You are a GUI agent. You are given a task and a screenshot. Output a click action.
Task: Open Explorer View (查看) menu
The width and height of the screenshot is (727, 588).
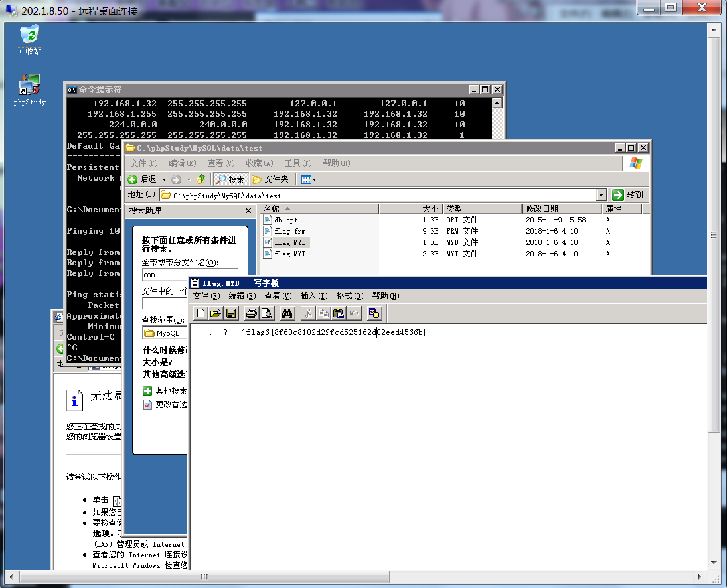(220, 163)
